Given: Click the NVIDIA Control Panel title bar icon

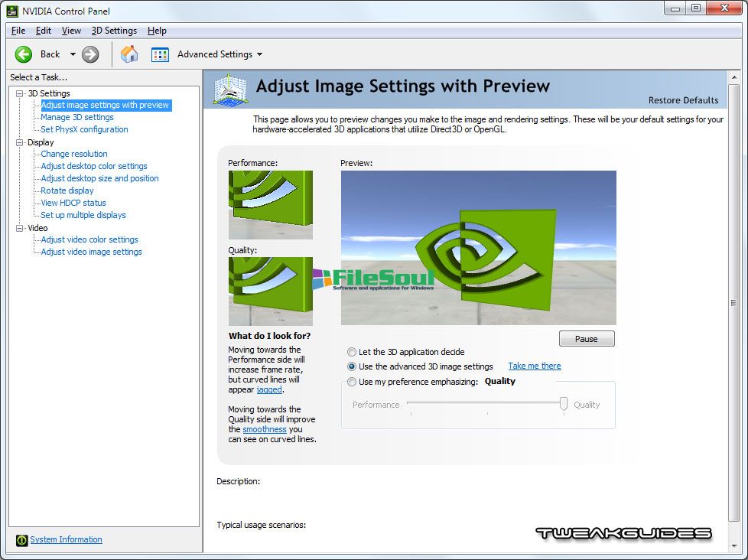Looking at the screenshot, I should [x=12, y=11].
